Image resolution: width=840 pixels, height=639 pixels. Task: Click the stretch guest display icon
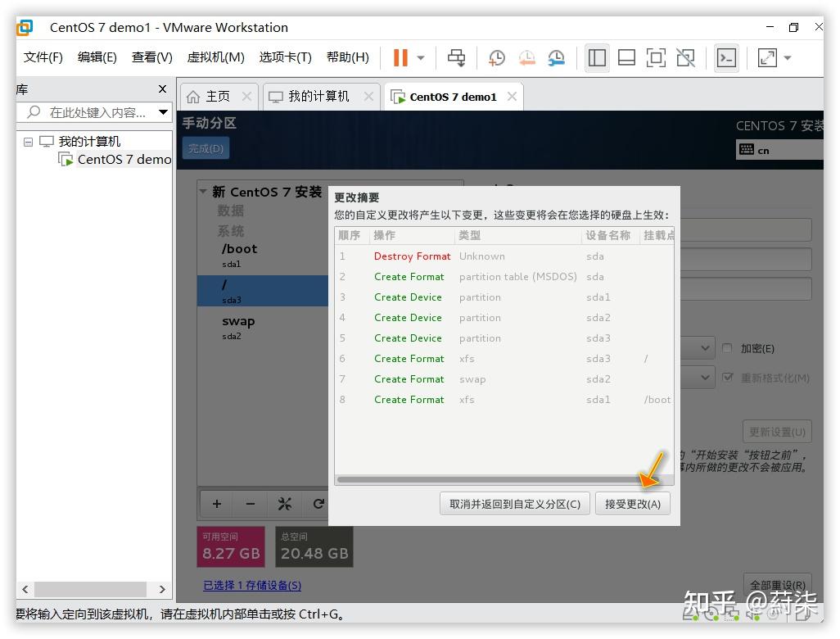tap(767, 57)
